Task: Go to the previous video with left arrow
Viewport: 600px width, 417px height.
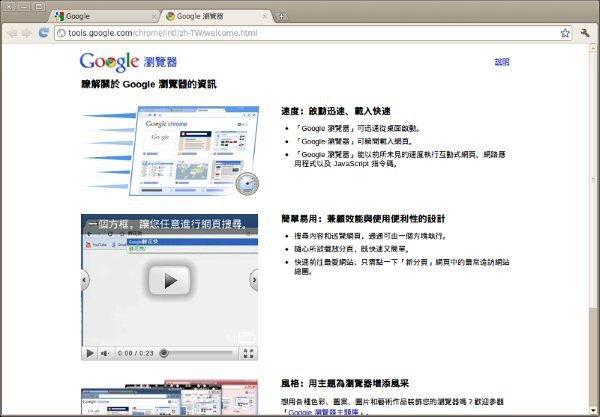Action: click(85, 280)
